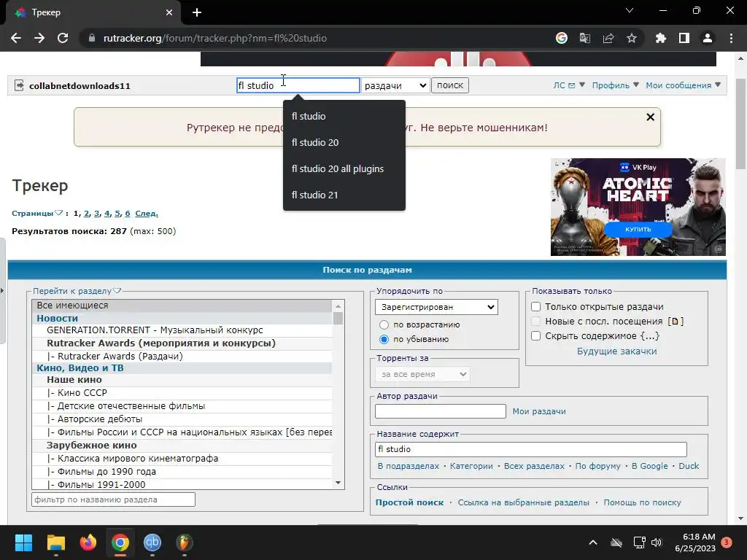Dismiss the scam warning banner with X
The width and height of the screenshot is (747, 560).
pos(650,117)
